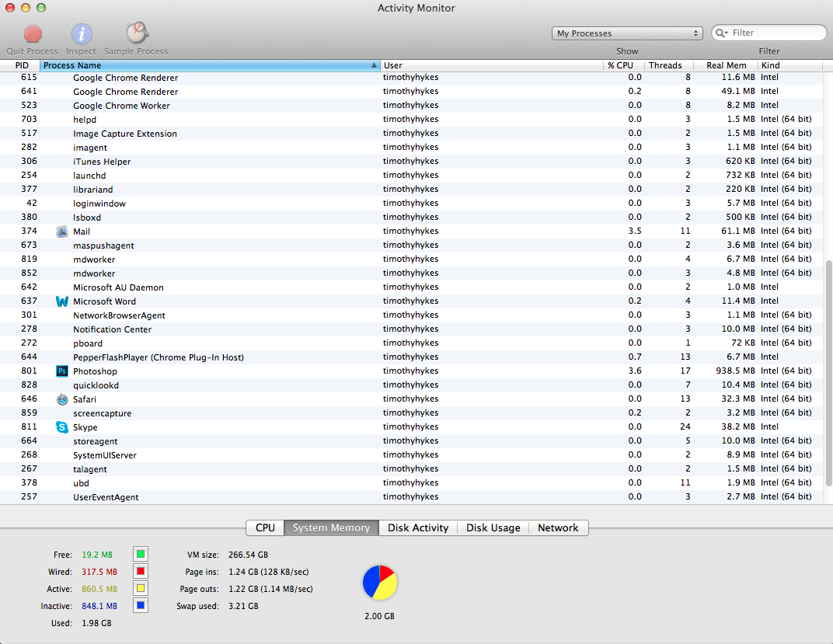
Task: Sort by User column header
Action: point(491,65)
